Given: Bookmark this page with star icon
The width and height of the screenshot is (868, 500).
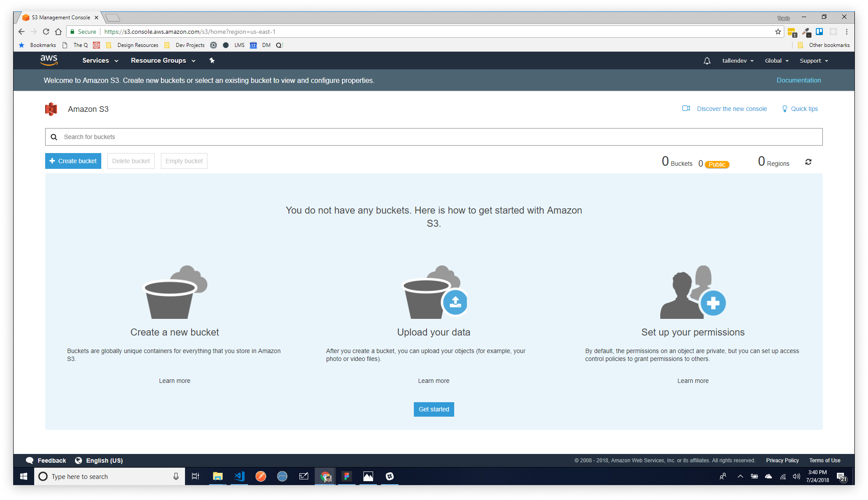Looking at the screenshot, I should click(778, 32).
